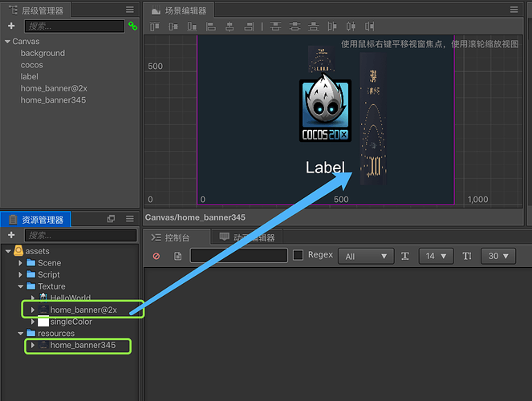Select the cocos node in the hierarchy
The height and width of the screenshot is (401, 532).
point(32,65)
